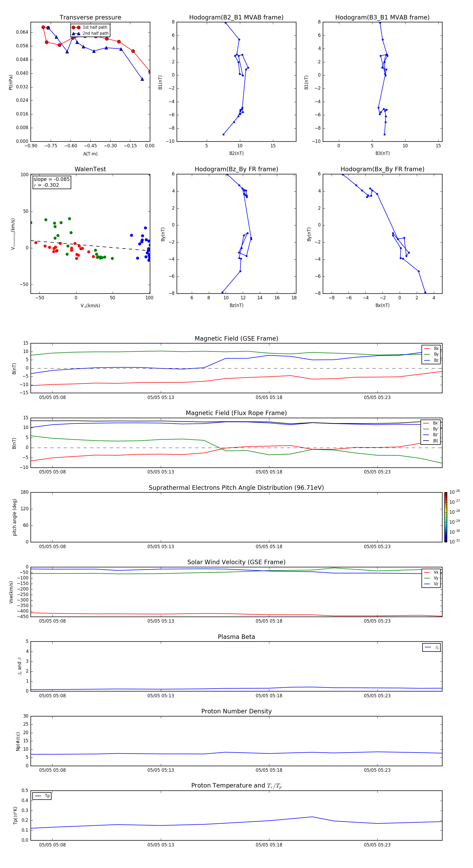
Task: Click the 'pitch angle (deg)' axis label
Action: click(14, 517)
